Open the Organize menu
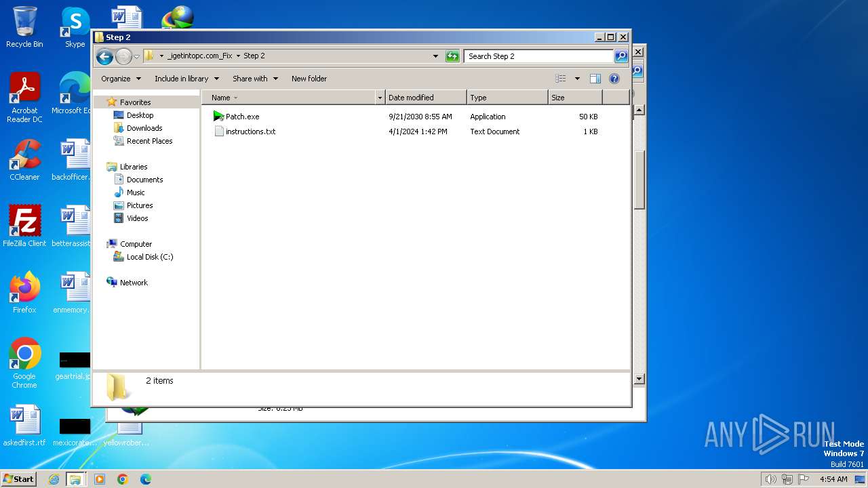Image resolution: width=868 pixels, height=488 pixels. tap(121, 79)
